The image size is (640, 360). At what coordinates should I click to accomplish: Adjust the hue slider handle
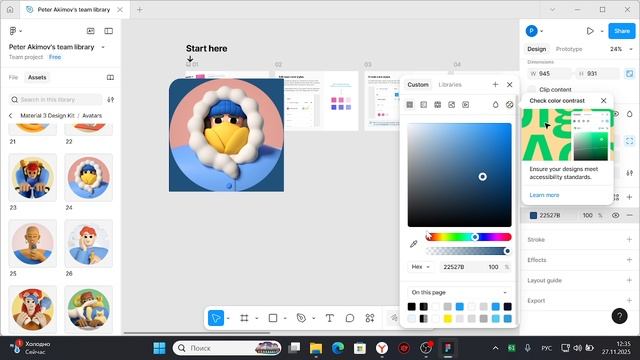(x=475, y=237)
